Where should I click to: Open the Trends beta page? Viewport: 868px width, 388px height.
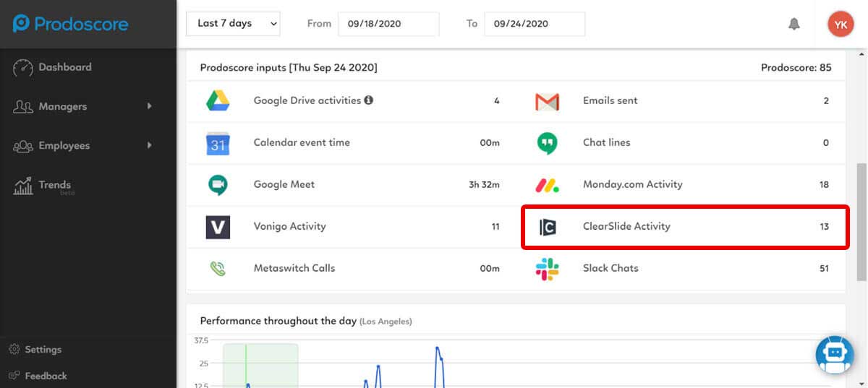tap(55, 186)
